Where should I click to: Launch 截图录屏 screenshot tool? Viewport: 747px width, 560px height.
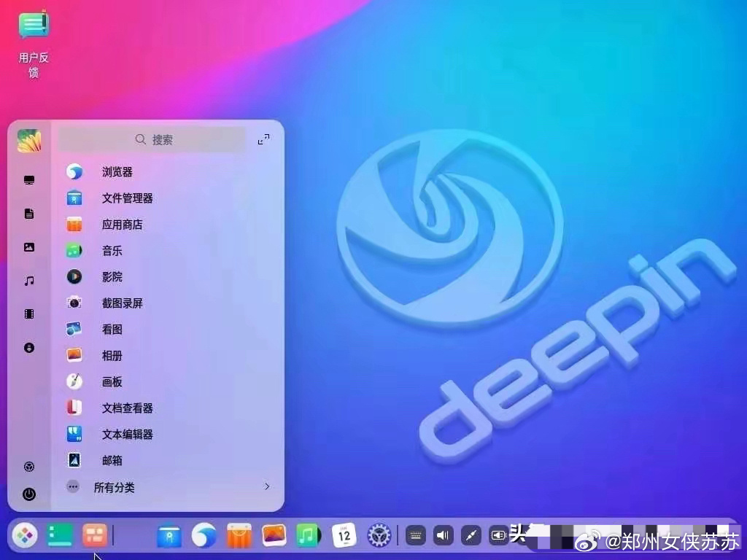point(168,303)
